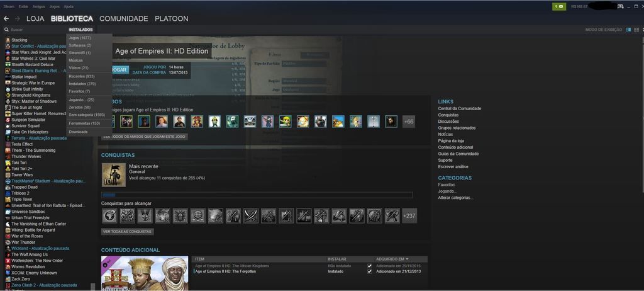
Task: Click Alterar categorias link
Action: coord(455,198)
